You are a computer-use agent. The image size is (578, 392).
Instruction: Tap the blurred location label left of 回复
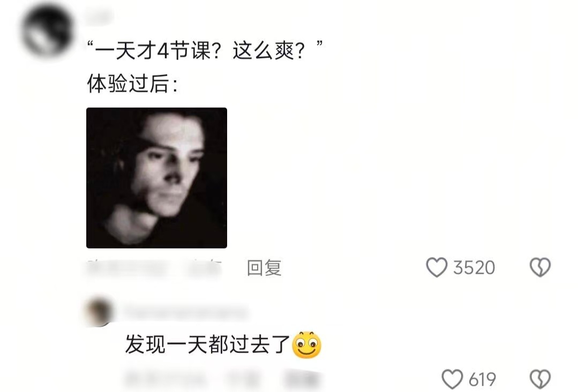tap(205, 267)
